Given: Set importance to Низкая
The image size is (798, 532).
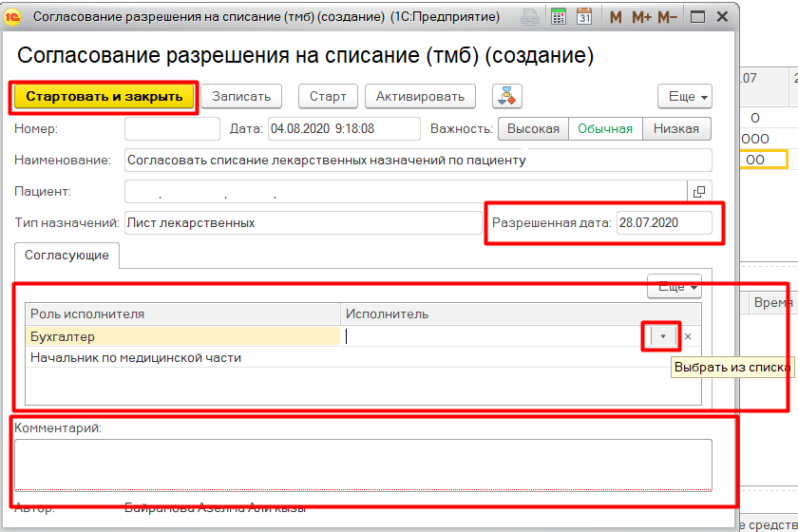Looking at the screenshot, I should click(676, 129).
